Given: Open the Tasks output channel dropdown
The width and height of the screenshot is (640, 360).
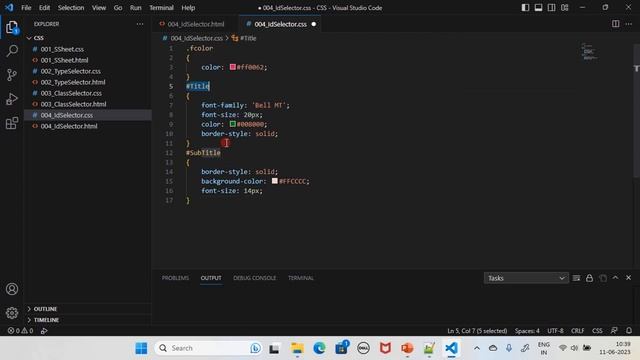Looking at the screenshot, I should [x=526, y=278].
